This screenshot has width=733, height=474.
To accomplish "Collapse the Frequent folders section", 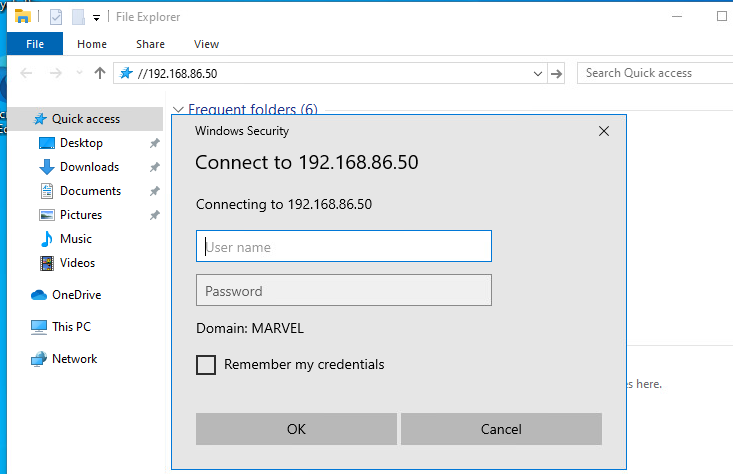I will (x=179, y=110).
